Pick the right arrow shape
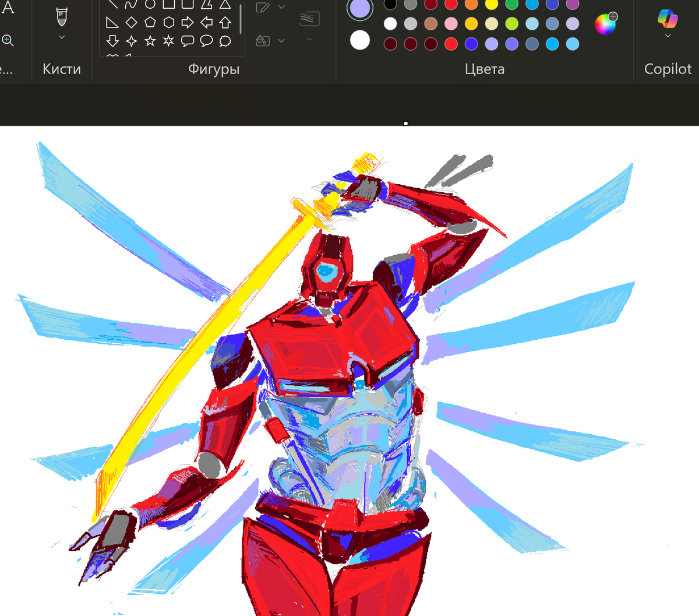 click(x=187, y=22)
